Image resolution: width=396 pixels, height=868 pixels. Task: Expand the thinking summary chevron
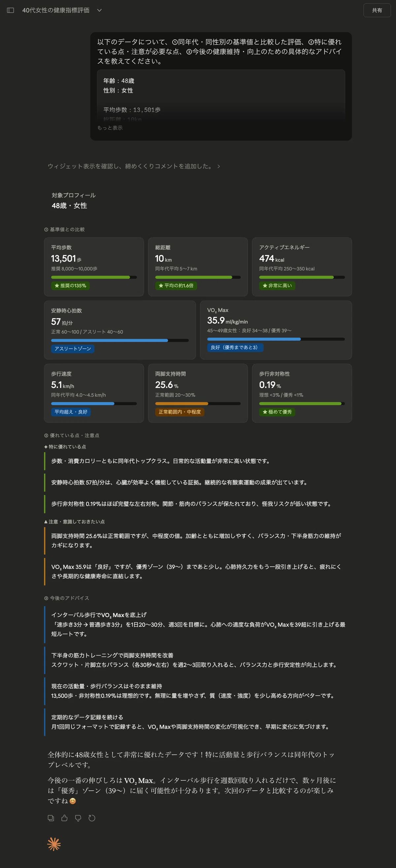tap(219, 166)
